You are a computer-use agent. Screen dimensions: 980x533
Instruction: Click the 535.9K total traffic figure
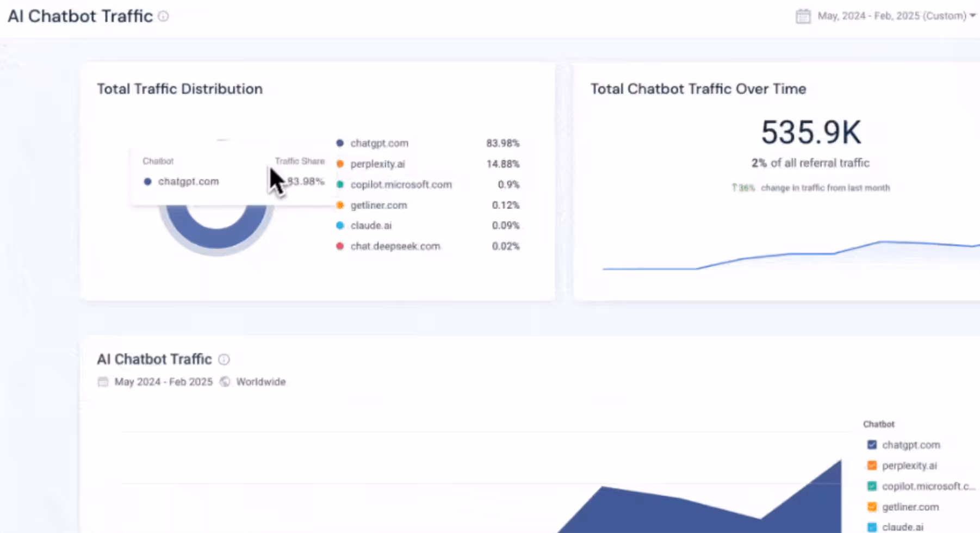click(811, 132)
